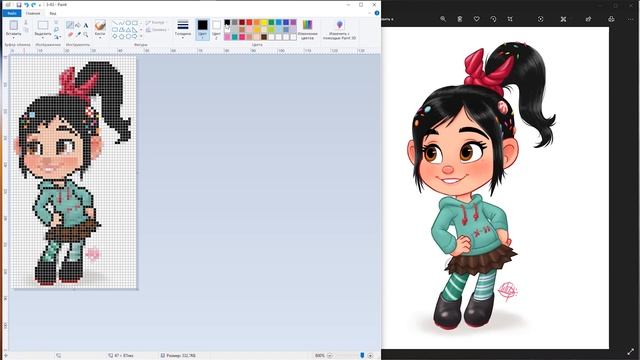Viewport: 640px width, 360px height.
Task: Expand the shapes gallery more arrow
Action: click(x=141, y=37)
